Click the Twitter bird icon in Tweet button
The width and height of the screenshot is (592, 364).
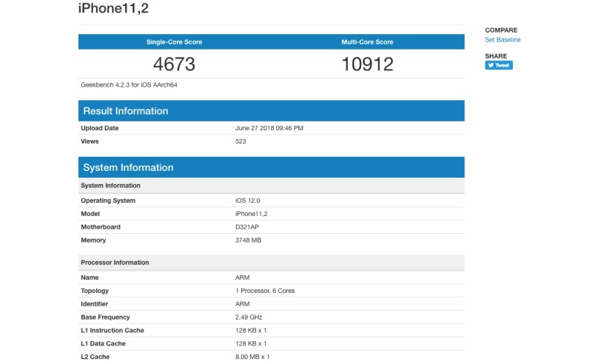coord(491,65)
